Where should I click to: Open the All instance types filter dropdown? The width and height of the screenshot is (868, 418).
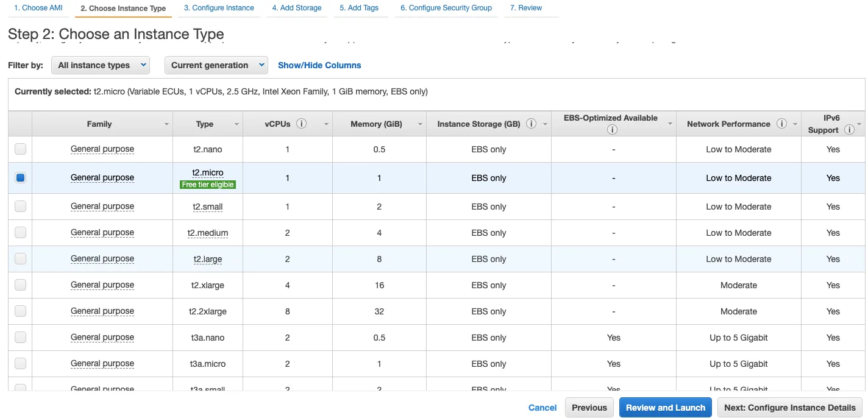click(101, 65)
